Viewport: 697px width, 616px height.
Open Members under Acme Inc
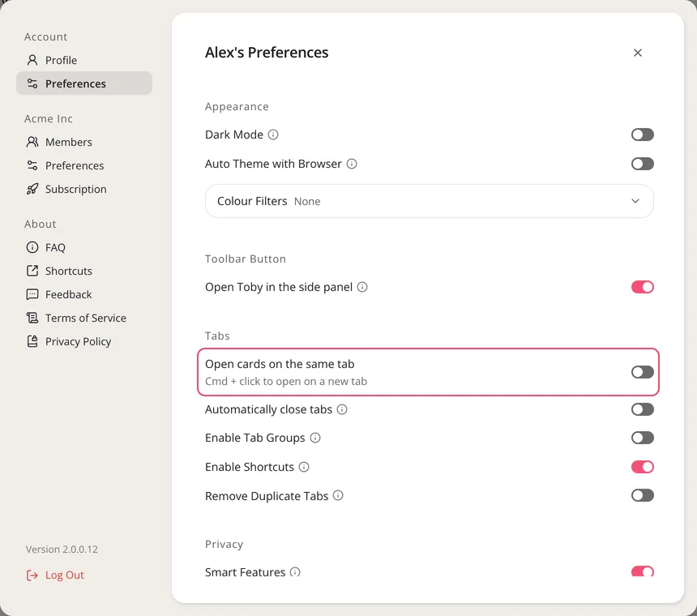pyautogui.click(x=84, y=142)
